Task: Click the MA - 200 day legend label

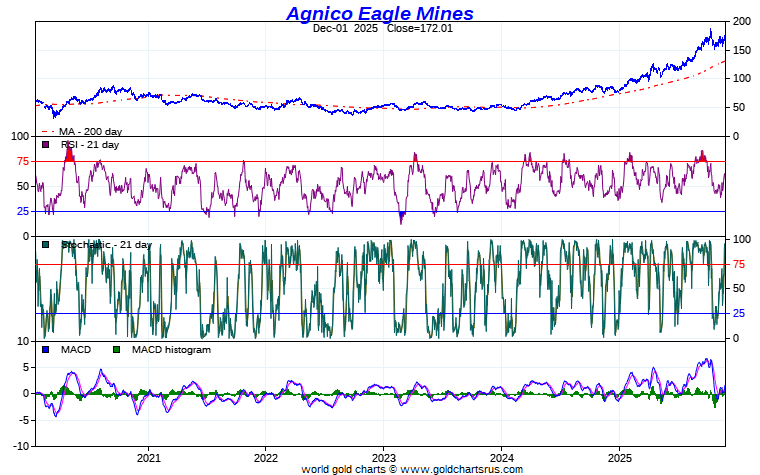Action: [x=91, y=131]
